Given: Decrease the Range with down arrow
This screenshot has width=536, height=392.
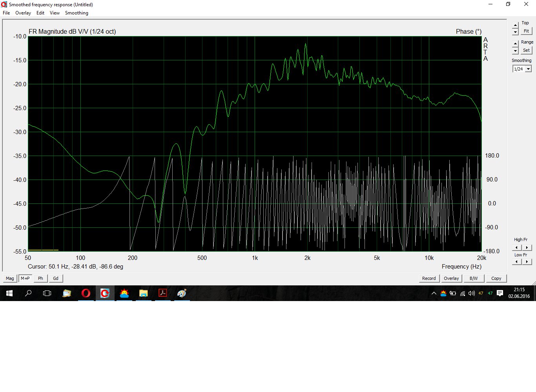Looking at the screenshot, I should tap(515, 51).
